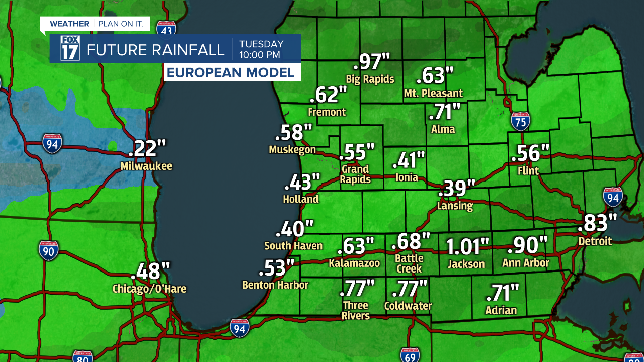644x362 pixels.
Task: Click the Interstate 80 shield
Action: 82,356
